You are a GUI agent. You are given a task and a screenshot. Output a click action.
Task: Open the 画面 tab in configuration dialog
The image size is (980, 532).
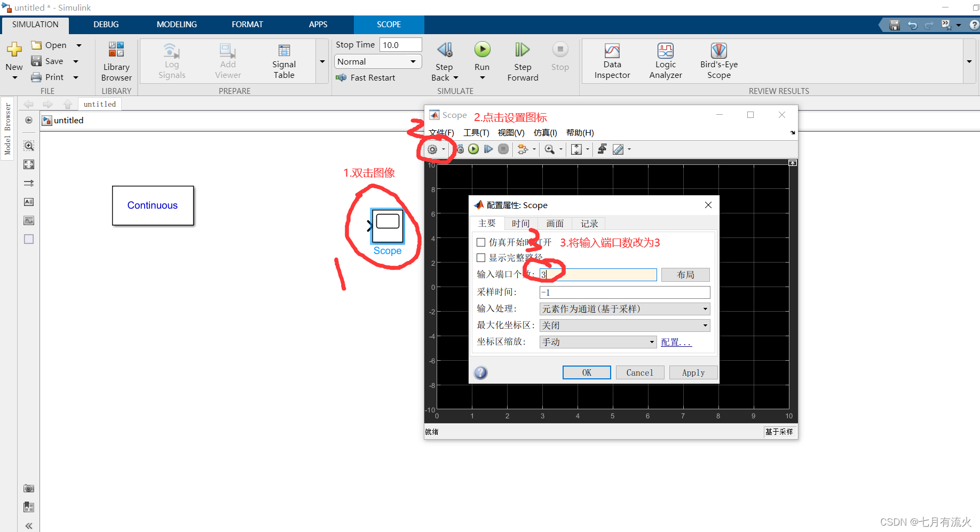[x=555, y=224]
